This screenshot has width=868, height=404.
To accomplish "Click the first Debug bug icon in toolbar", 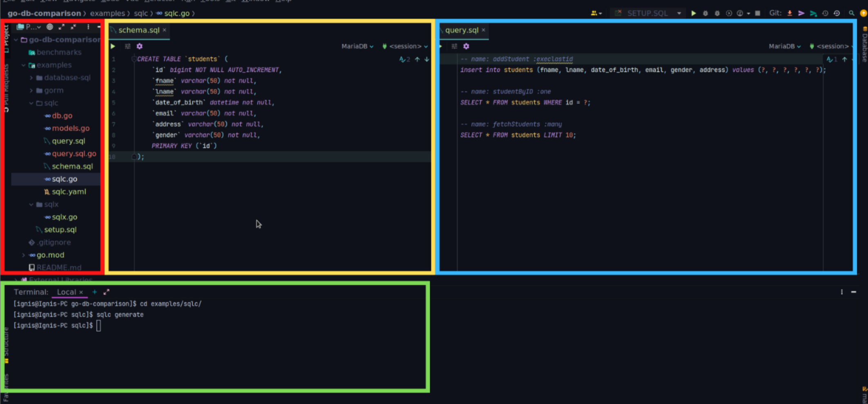I will click(x=705, y=13).
